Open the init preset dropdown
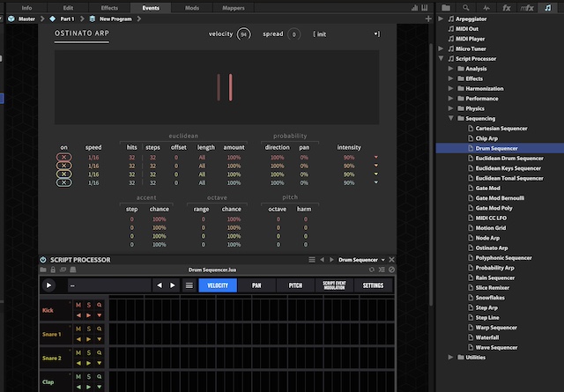The image size is (564, 392). tap(345, 33)
